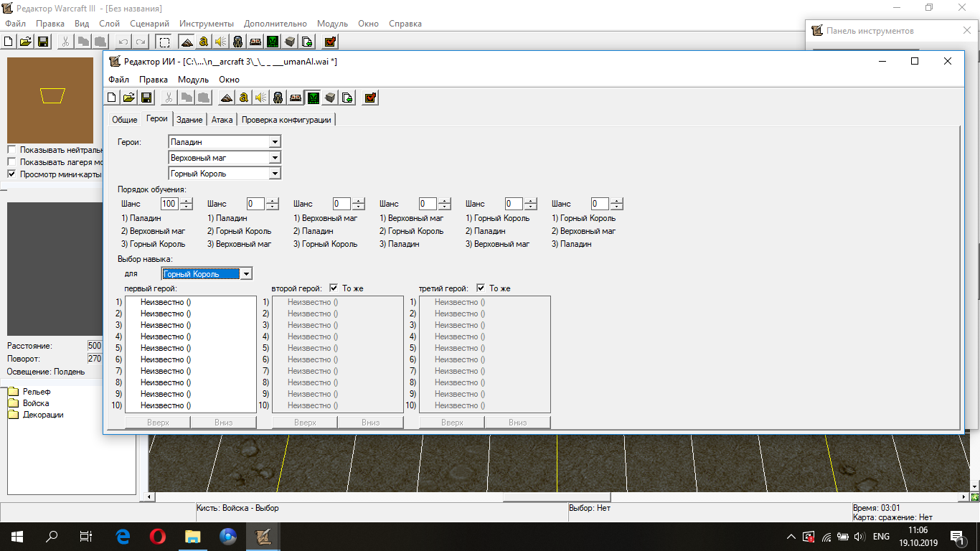Image resolution: width=980 pixels, height=551 pixels.
Task: Switch to the Атака tab
Action: click(222, 120)
